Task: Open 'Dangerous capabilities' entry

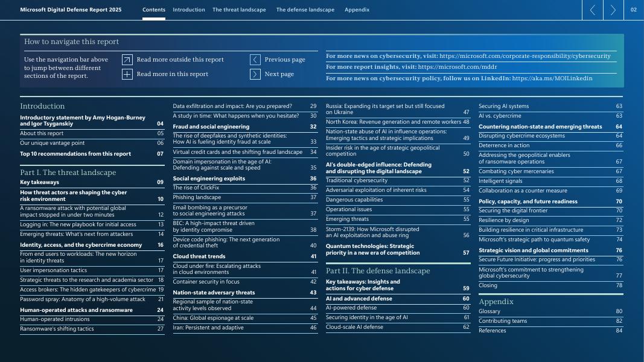Action: pyautogui.click(x=398, y=200)
